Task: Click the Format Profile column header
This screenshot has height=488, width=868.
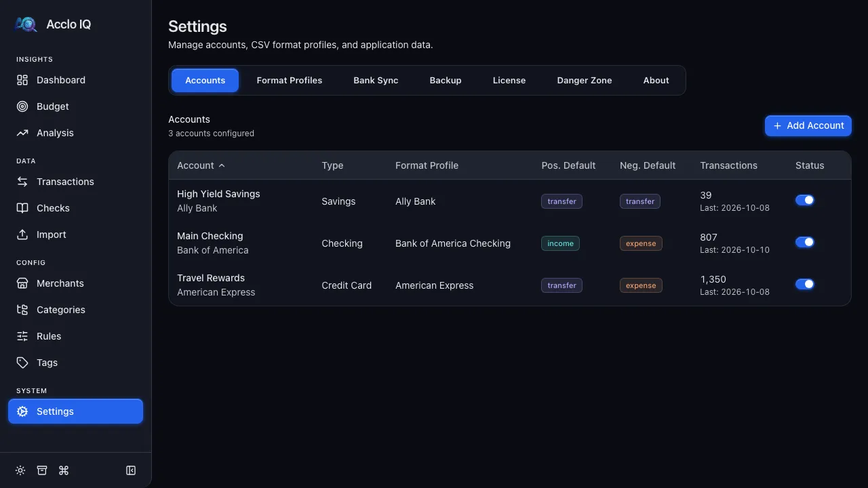Action: click(x=427, y=165)
